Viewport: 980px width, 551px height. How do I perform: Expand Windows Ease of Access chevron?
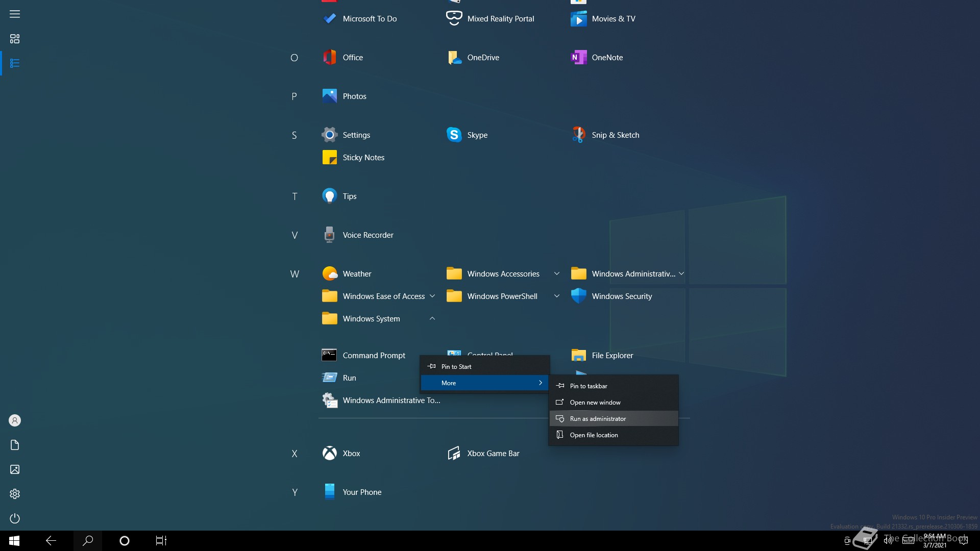432,296
